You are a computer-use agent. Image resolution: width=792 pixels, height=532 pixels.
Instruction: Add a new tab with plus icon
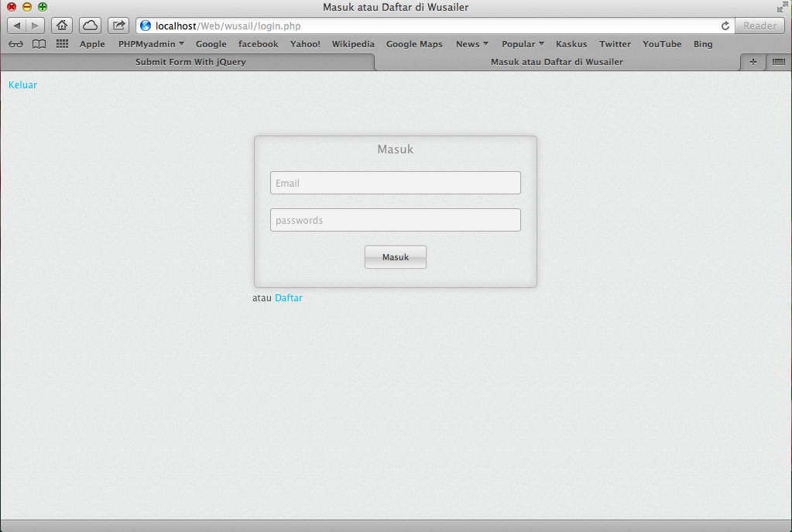click(x=753, y=62)
